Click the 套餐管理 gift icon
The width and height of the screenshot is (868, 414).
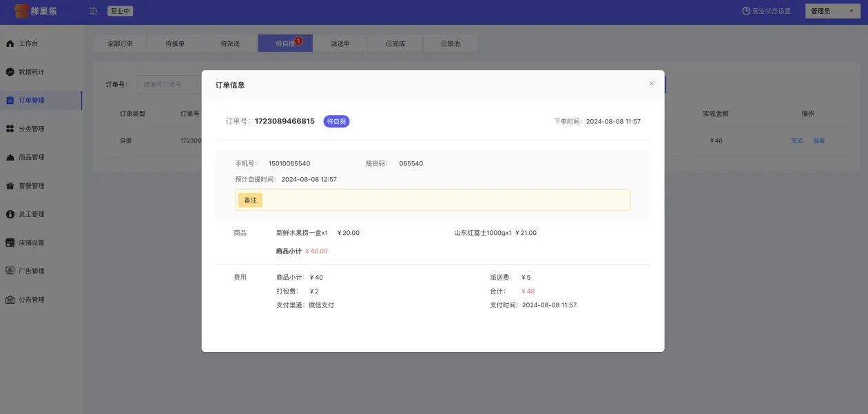click(10, 186)
